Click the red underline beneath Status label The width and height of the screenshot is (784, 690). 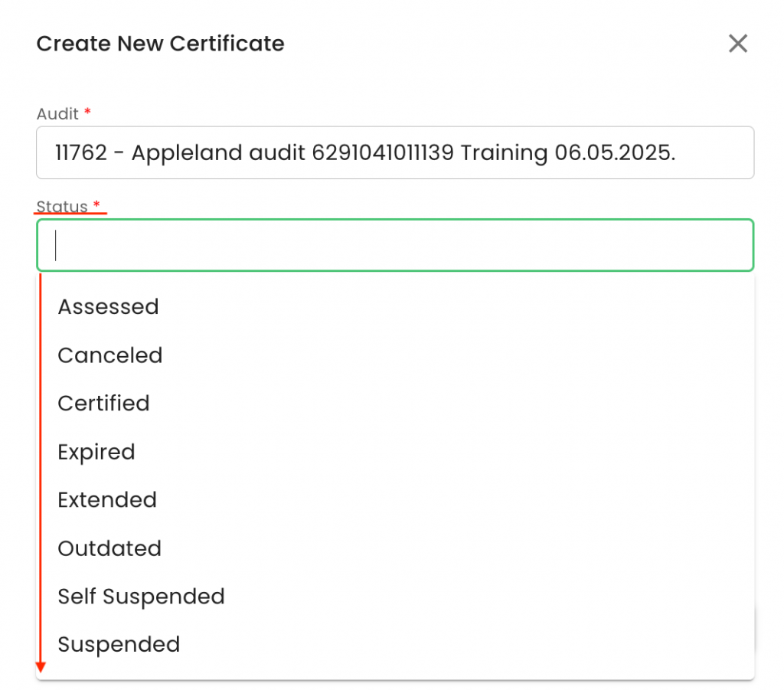(x=70, y=214)
